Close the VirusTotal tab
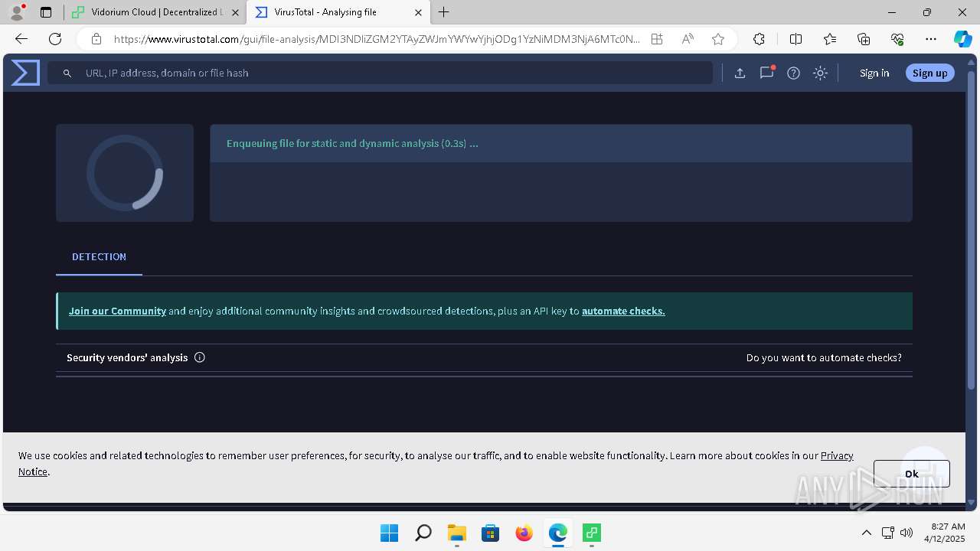 click(x=418, y=12)
